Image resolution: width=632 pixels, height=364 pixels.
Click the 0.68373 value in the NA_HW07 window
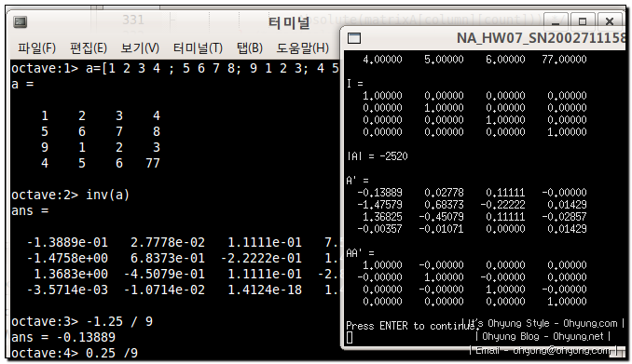[445, 205]
